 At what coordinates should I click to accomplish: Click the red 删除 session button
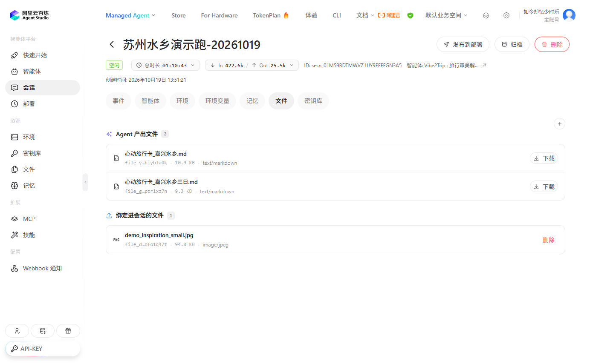[x=552, y=44]
